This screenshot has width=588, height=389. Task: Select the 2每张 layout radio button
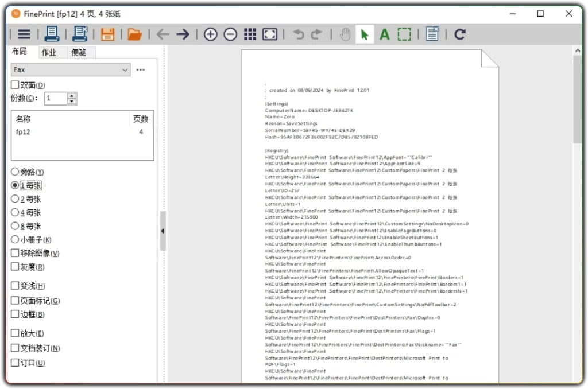(x=13, y=199)
